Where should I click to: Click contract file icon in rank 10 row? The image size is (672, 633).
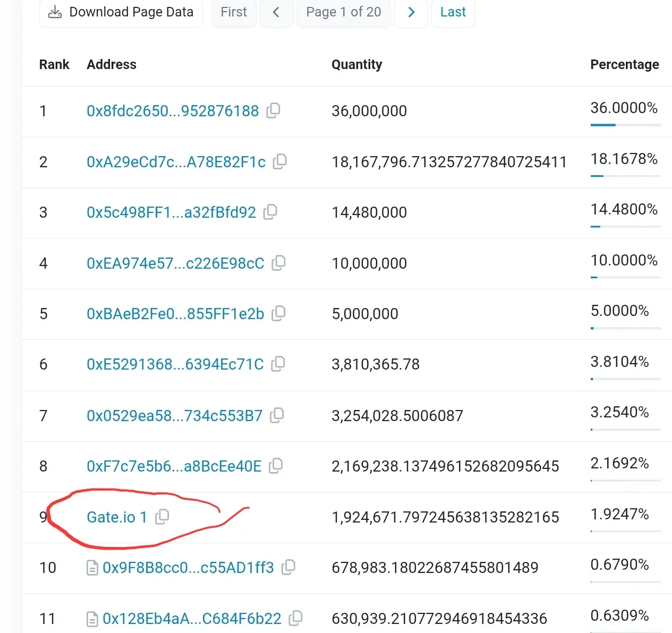(92, 568)
